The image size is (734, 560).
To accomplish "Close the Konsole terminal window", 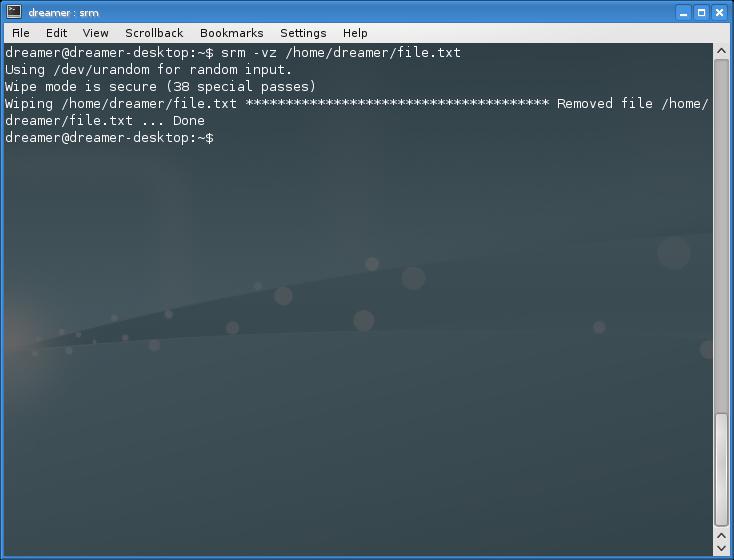I will (719, 13).
